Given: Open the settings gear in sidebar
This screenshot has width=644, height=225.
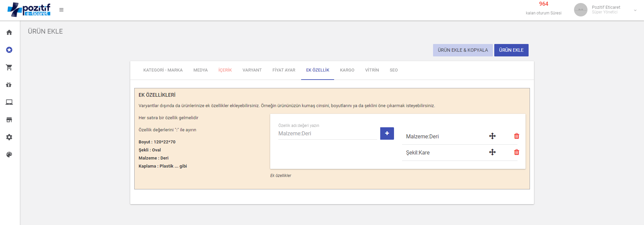Looking at the screenshot, I should (9, 137).
